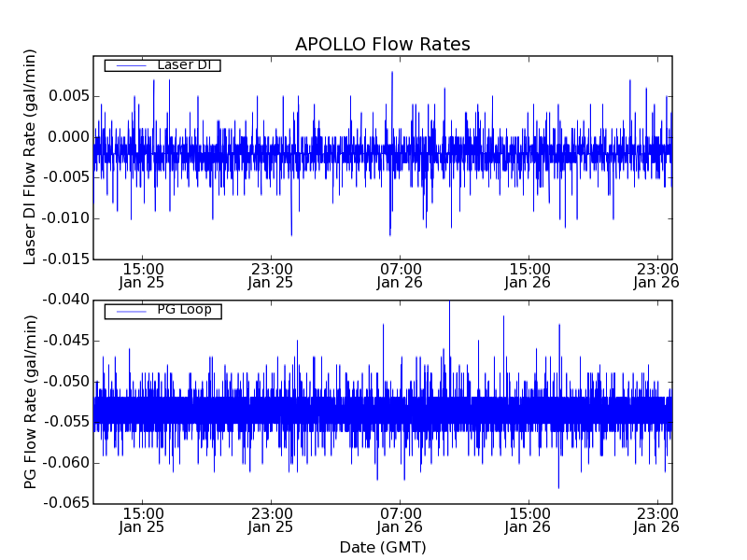747x560 pixels.
Task: Click the 'Laser DI' legend entry
Action: (162, 64)
